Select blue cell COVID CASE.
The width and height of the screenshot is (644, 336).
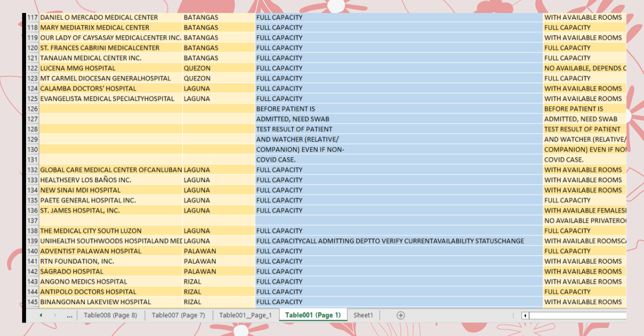point(399,159)
